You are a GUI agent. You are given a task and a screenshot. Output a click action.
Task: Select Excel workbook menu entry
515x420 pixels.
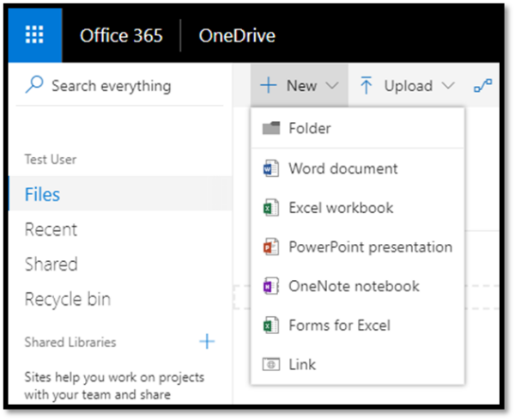point(358,208)
